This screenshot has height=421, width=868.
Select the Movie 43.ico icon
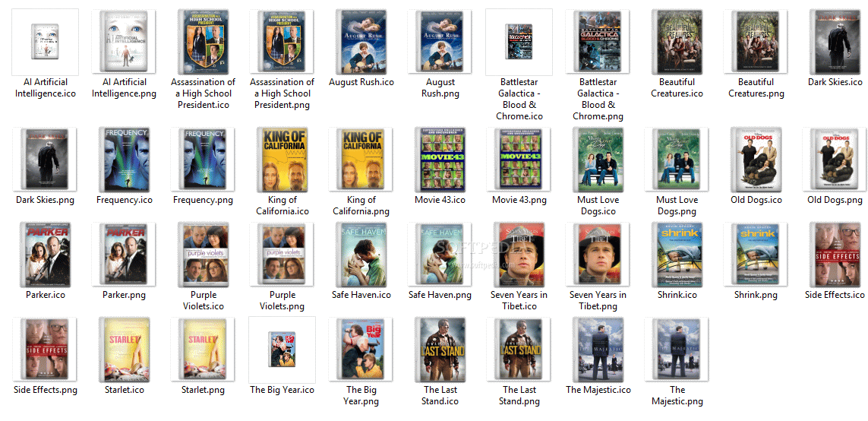pyautogui.click(x=440, y=160)
